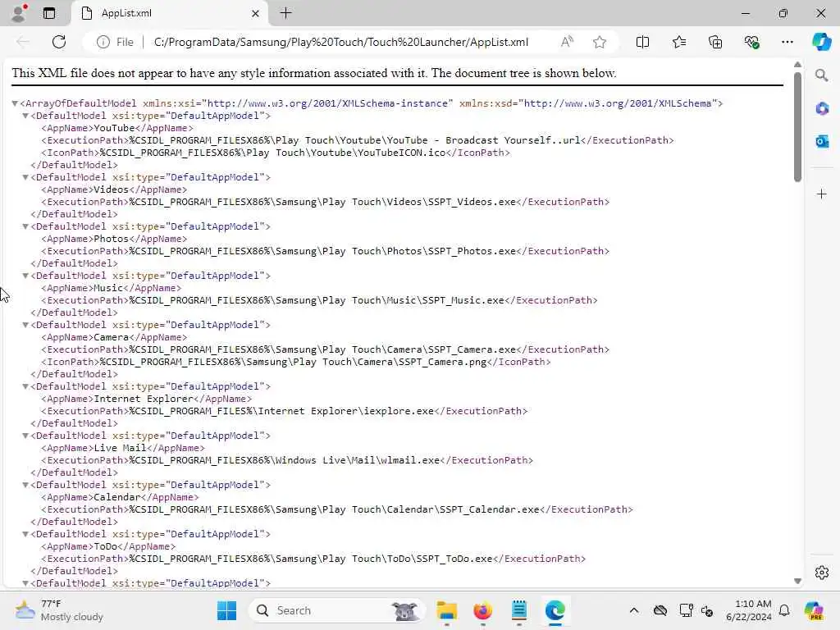View site information File icon
The image size is (840, 630).
coord(115,42)
